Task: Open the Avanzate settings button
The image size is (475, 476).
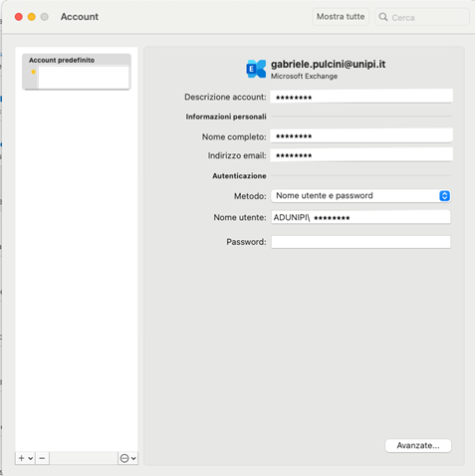Action: (418, 445)
